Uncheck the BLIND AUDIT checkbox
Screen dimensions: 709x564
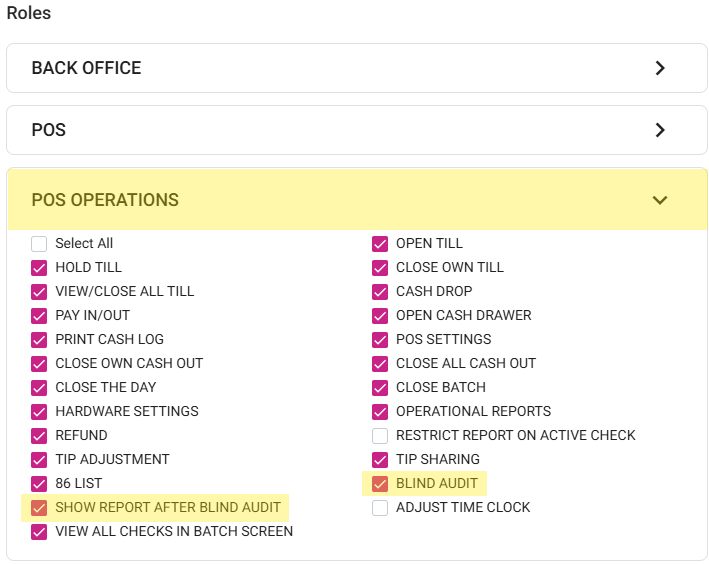(x=380, y=483)
